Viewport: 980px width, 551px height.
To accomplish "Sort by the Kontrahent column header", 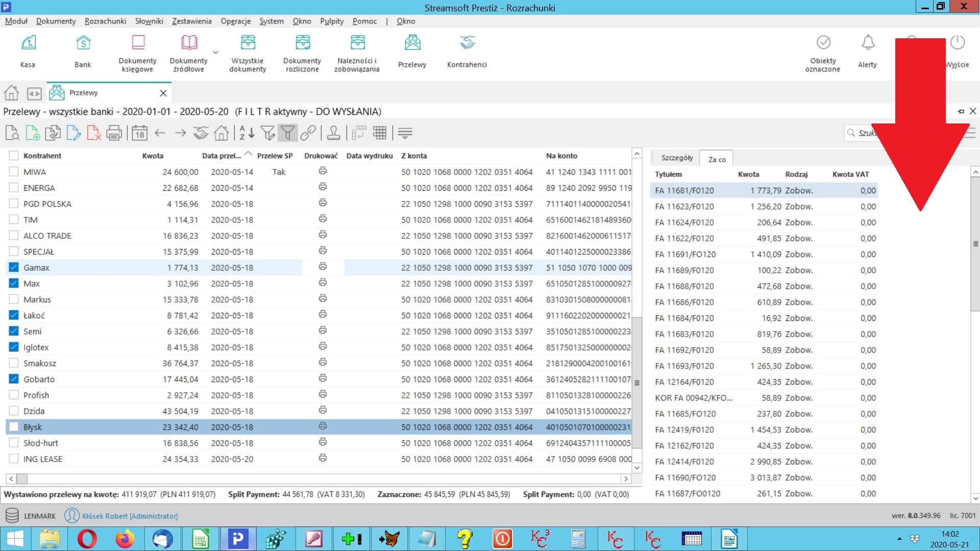I will pyautogui.click(x=42, y=156).
